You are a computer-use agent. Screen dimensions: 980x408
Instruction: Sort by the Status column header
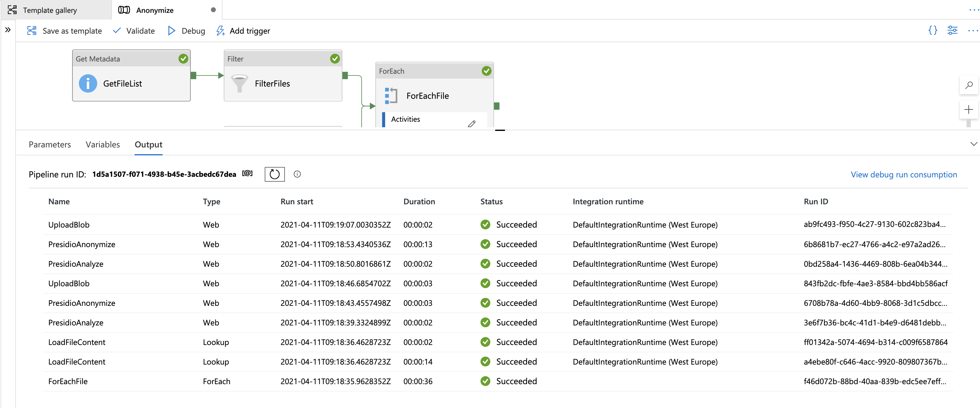pos(491,201)
